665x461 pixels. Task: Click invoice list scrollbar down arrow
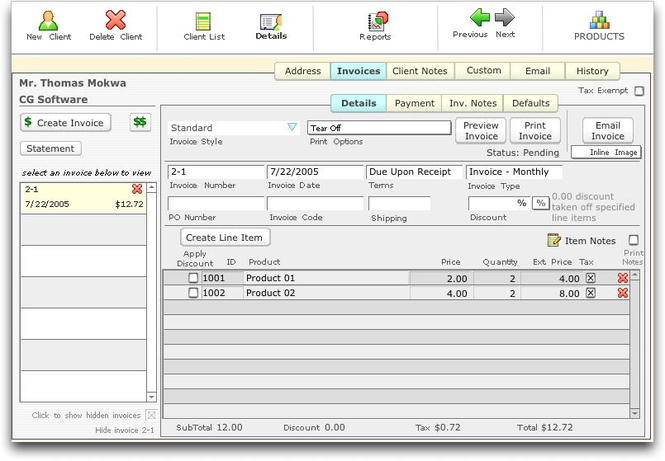pos(151,397)
